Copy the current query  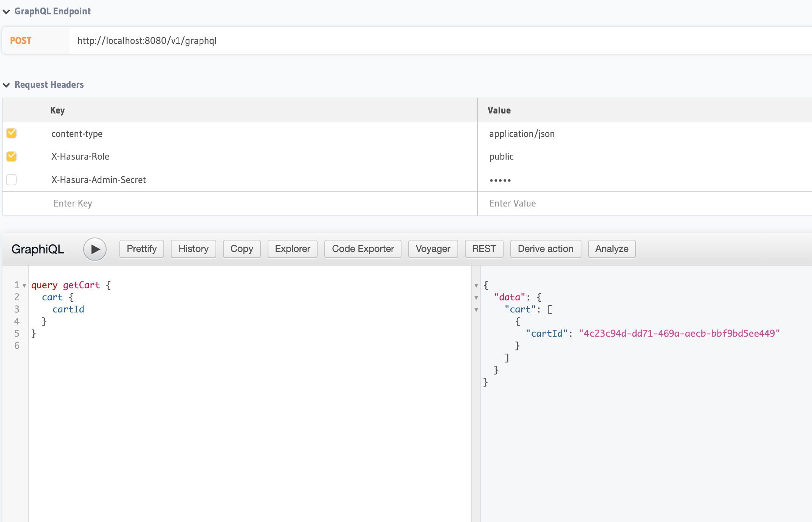(242, 249)
